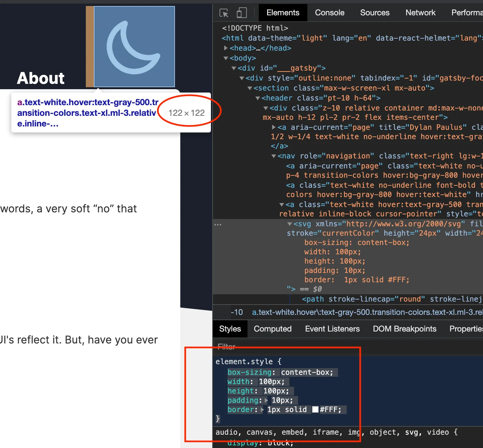Open the Properties tab

466,329
